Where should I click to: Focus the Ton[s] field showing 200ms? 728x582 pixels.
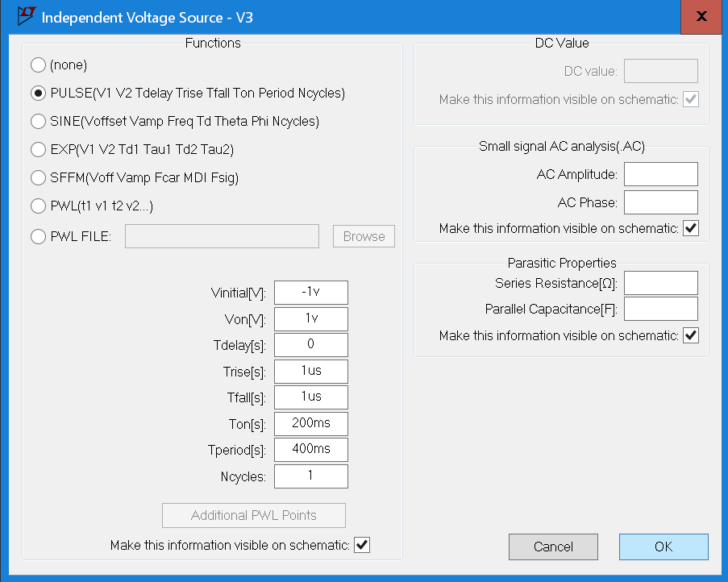(x=311, y=423)
